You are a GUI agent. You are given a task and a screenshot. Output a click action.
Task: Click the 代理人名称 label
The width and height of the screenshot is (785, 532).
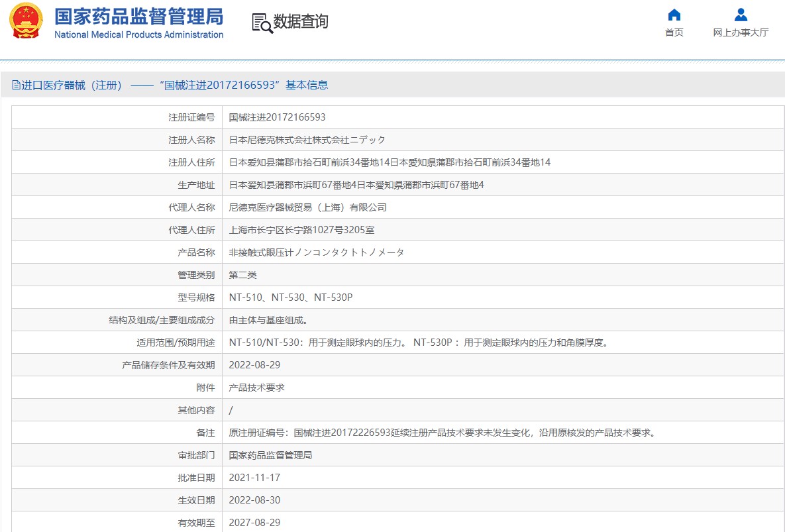[191, 207]
